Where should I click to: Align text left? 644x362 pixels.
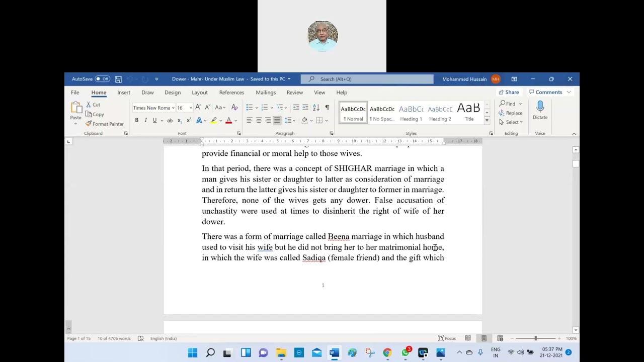[x=249, y=120]
